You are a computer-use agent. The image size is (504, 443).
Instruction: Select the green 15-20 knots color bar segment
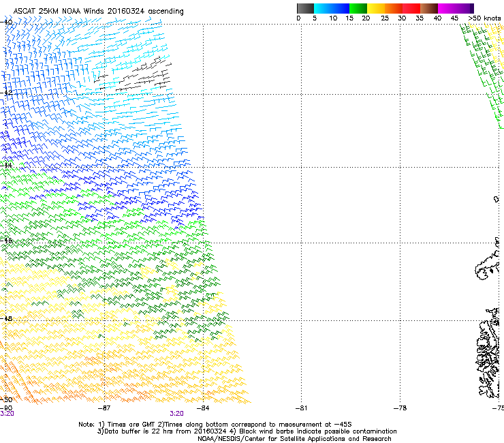pos(358,8)
